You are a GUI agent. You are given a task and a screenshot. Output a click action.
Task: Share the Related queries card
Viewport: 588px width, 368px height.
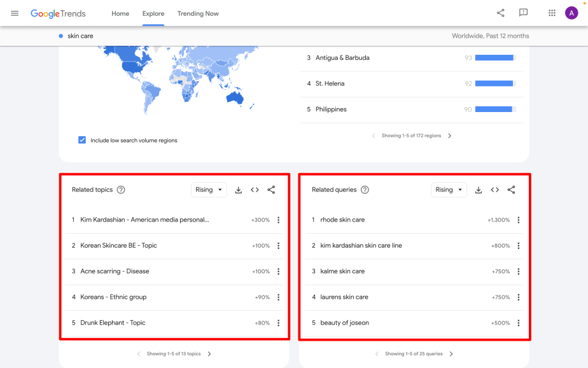click(x=511, y=190)
